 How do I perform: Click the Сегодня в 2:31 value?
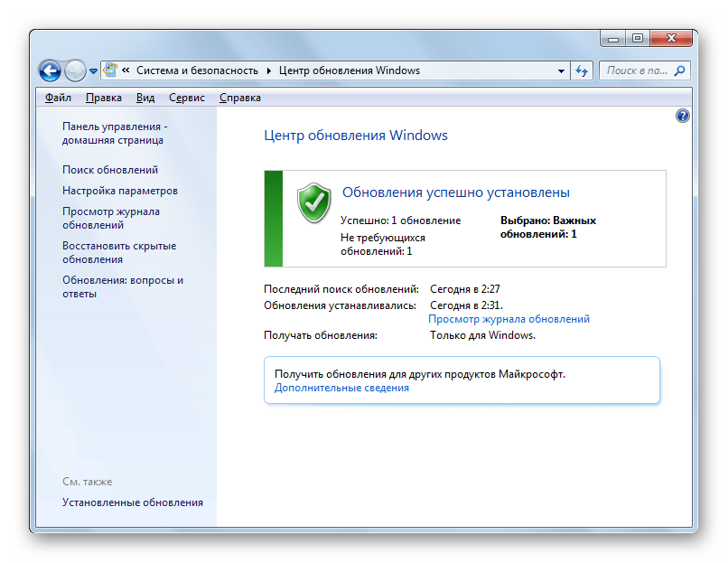point(466,305)
